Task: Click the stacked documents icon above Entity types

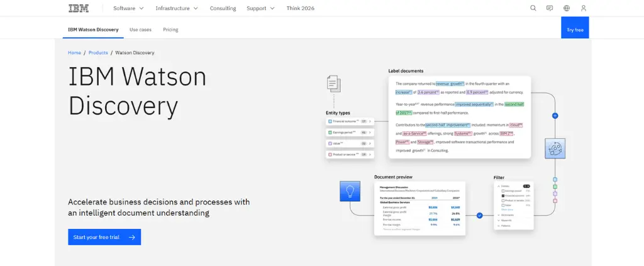Action: tap(333, 84)
